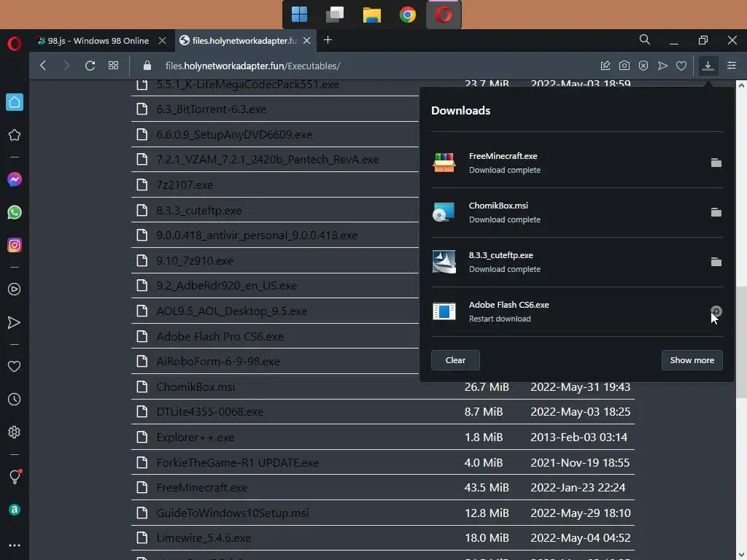Search tabs with the magnifier icon
This screenshot has height=560, width=747.
click(x=645, y=39)
